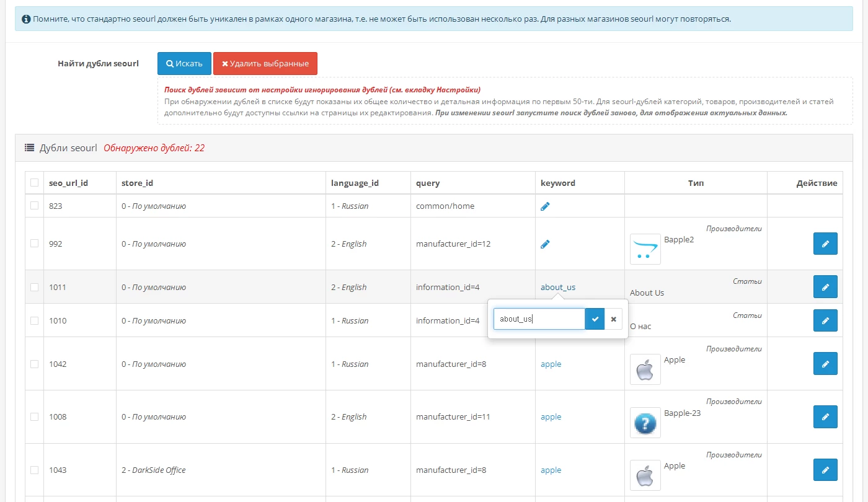868x502 pixels.
Task: Select checkbox for seo_url_id 823
Action: pyautogui.click(x=35, y=206)
